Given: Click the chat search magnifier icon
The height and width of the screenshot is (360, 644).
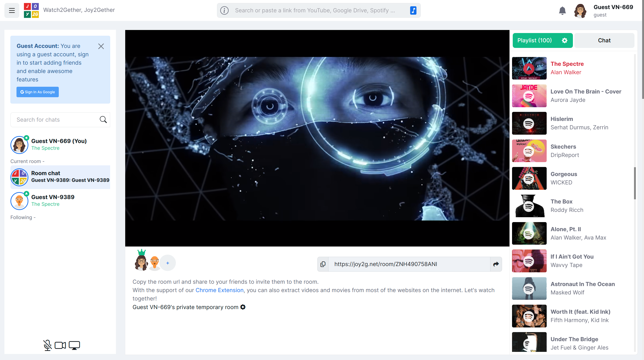Looking at the screenshot, I should tap(103, 120).
